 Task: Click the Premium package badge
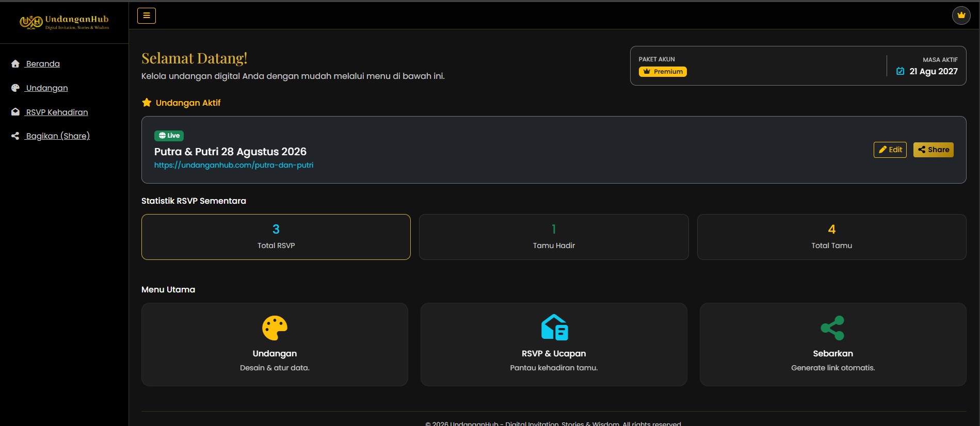coord(663,72)
